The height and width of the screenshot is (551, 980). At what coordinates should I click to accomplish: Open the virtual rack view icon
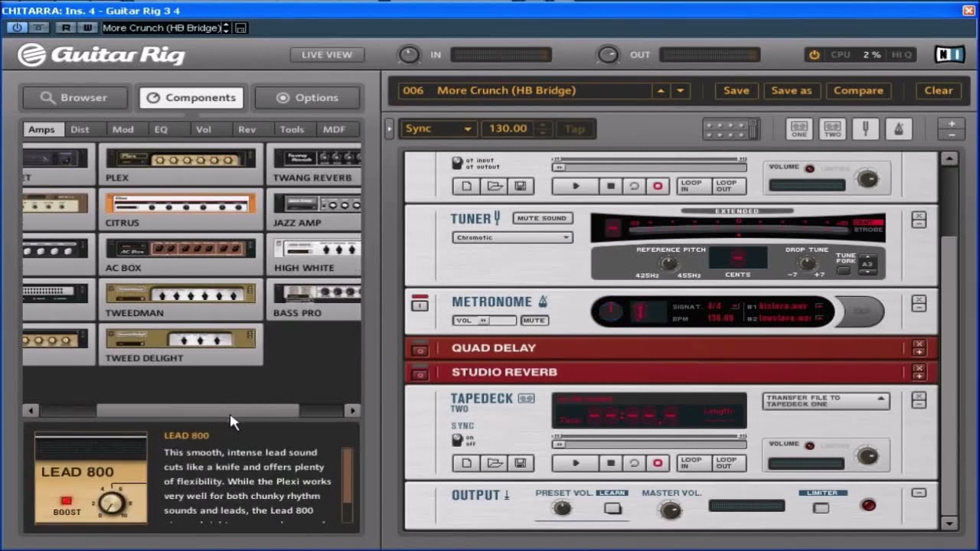click(x=730, y=129)
